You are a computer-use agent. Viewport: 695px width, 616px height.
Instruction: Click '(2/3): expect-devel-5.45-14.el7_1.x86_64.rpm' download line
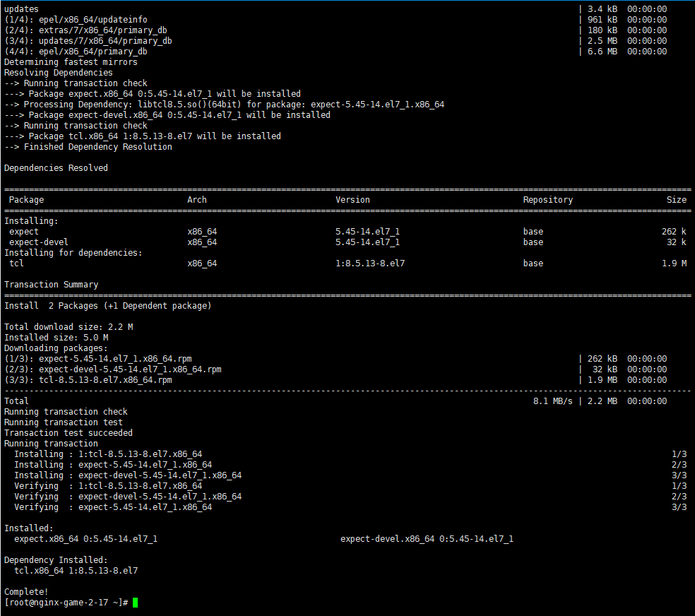(112, 369)
